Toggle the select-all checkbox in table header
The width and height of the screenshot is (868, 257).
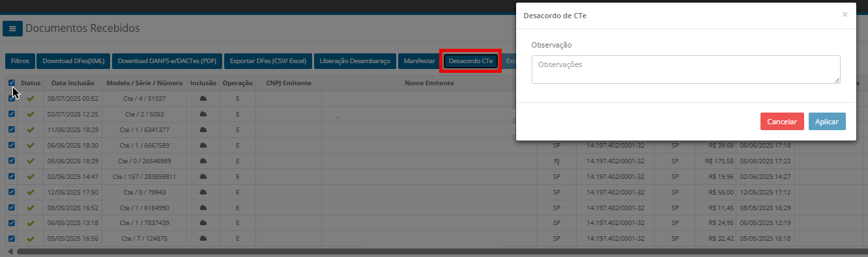(x=11, y=83)
